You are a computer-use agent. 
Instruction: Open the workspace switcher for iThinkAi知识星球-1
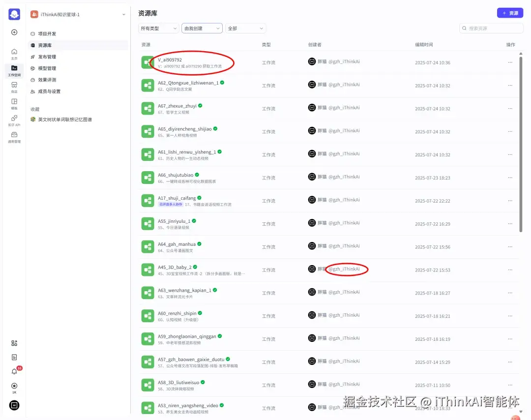coord(74,14)
